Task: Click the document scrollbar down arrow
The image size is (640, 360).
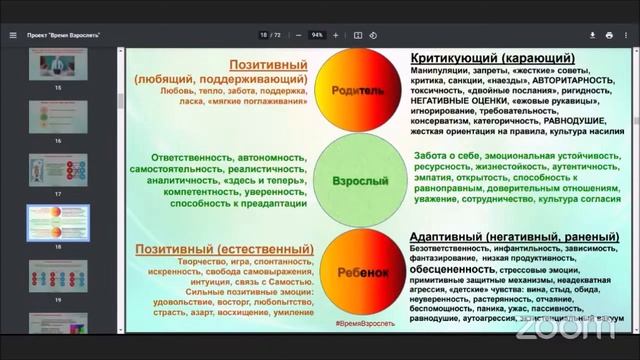Action: click(x=636, y=330)
